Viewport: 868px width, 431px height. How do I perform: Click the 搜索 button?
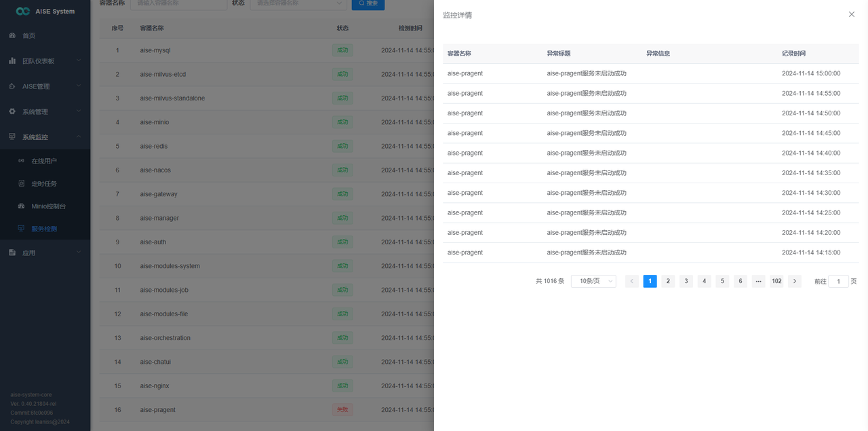pyautogui.click(x=368, y=3)
